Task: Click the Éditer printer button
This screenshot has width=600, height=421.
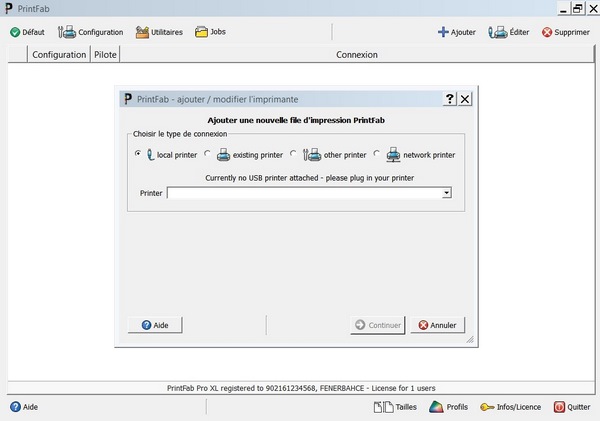Action: pyautogui.click(x=509, y=32)
